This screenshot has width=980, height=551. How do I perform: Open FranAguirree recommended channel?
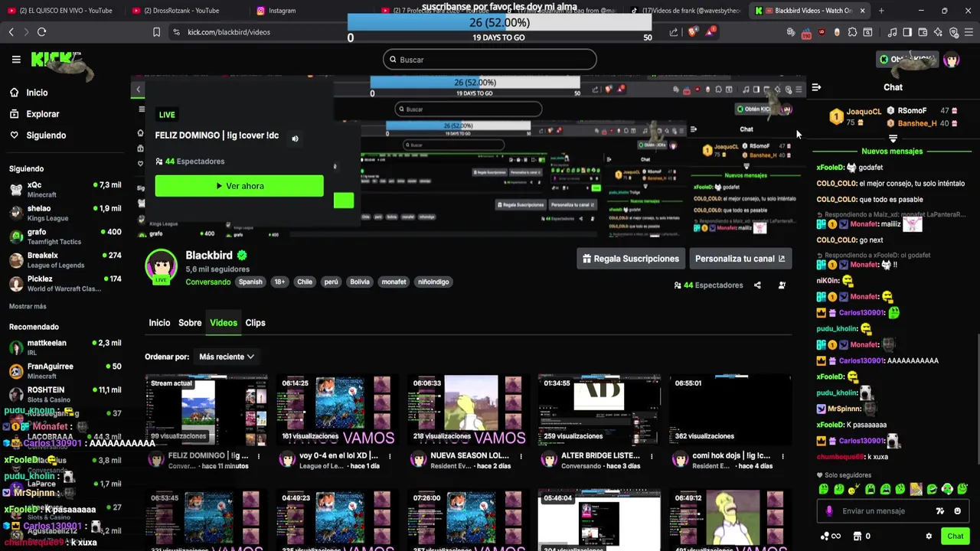[66, 371]
